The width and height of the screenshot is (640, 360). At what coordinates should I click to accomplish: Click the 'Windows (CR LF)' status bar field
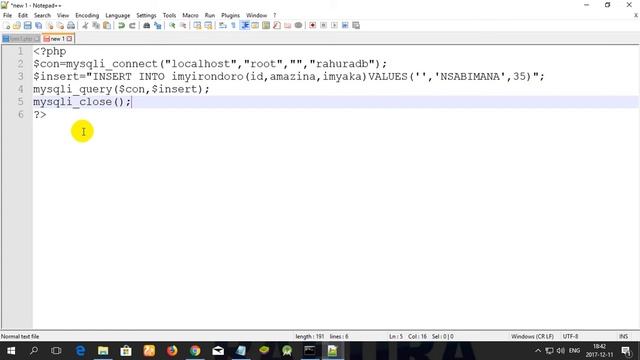pyautogui.click(x=532, y=336)
